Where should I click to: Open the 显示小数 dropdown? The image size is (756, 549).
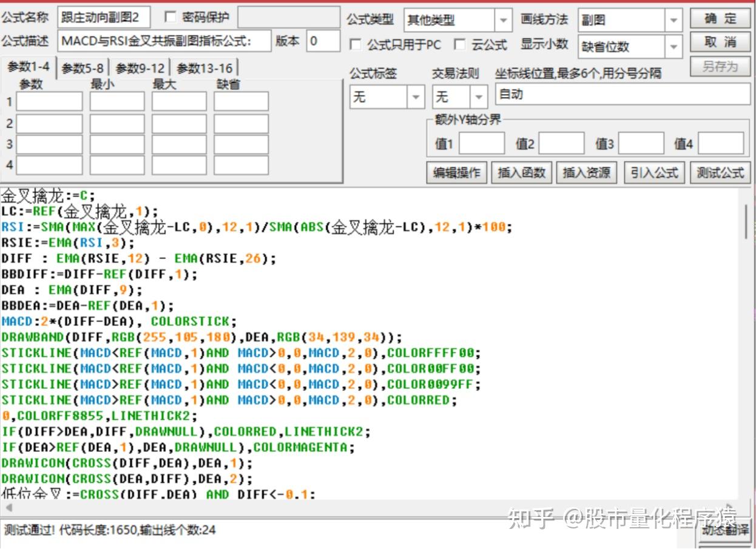[x=673, y=47]
